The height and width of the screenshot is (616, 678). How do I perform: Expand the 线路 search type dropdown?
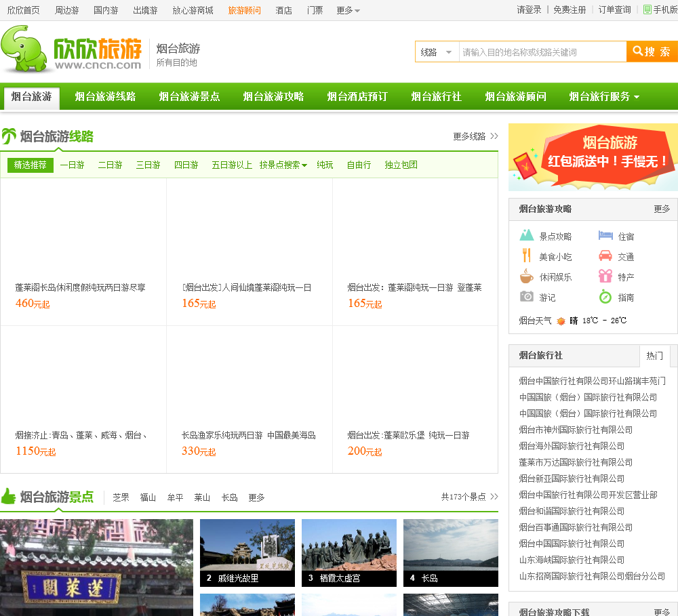point(437,52)
